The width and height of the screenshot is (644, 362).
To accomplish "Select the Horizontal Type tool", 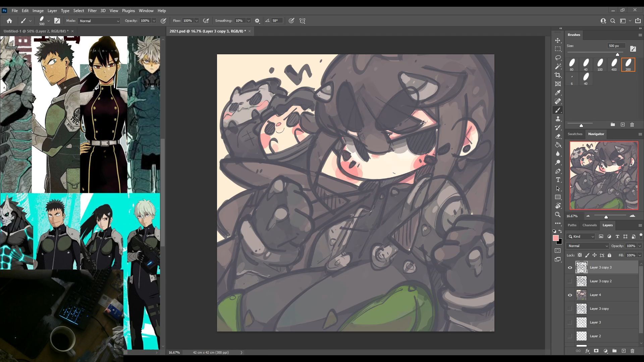I will point(558,180).
